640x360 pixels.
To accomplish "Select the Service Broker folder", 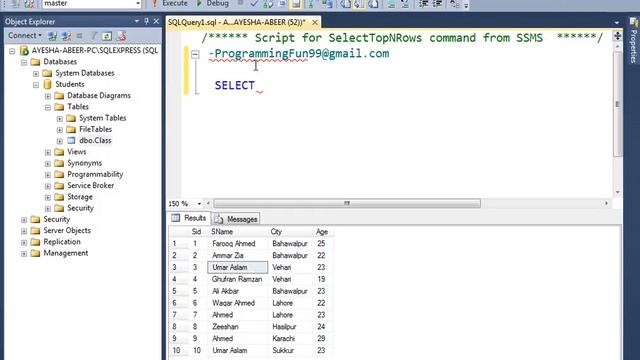I will 90,185.
